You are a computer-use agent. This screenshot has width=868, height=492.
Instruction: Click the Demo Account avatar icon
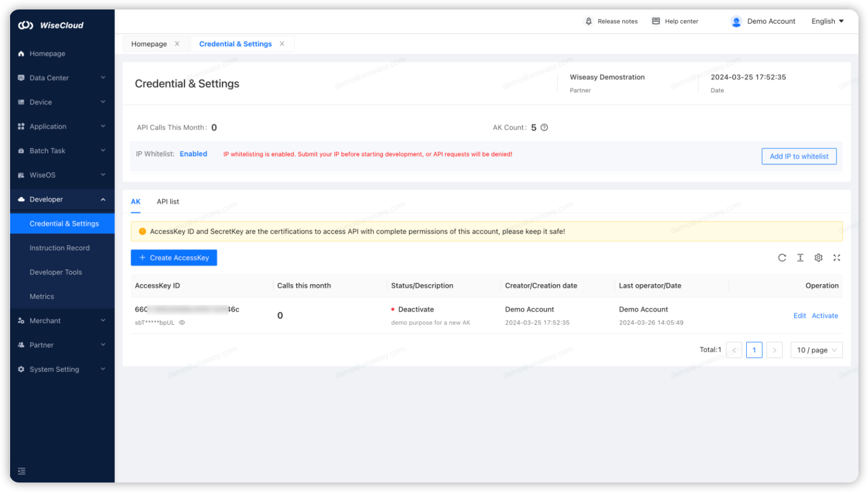pos(736,22)
